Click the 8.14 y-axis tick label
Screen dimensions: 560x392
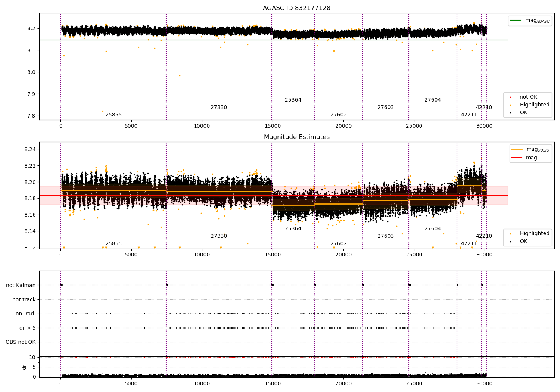30,231
